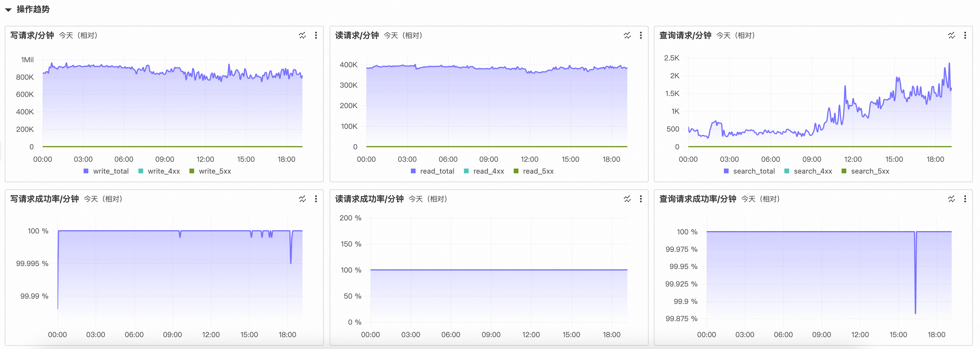
Task: Click the write_5xx green legend swatch
Action: 192,171
